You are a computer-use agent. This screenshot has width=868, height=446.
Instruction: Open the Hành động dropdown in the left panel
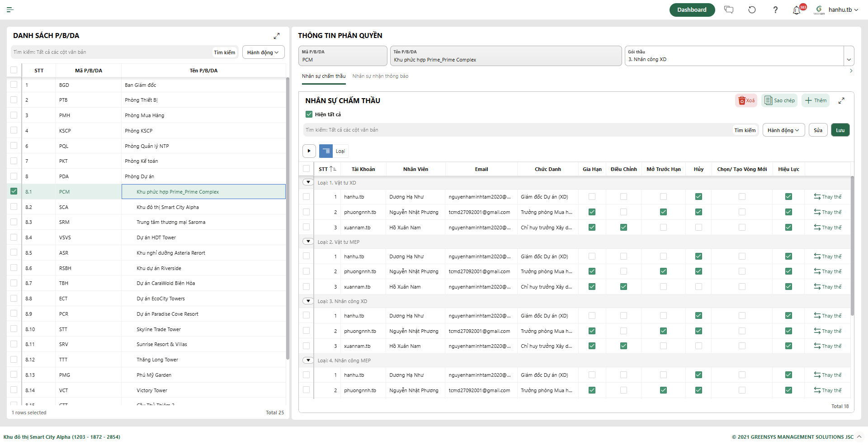pos(263,52)
